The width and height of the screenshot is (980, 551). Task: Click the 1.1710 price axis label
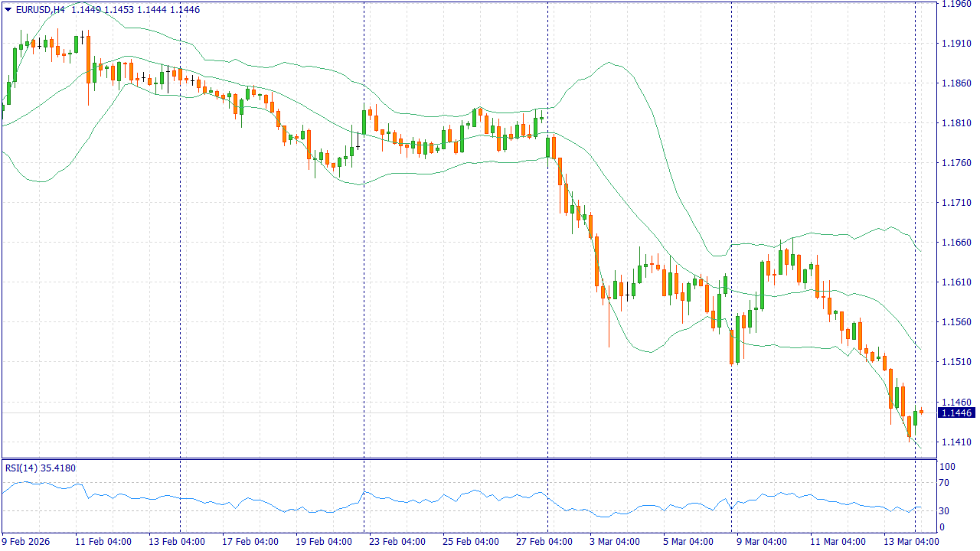955,203
